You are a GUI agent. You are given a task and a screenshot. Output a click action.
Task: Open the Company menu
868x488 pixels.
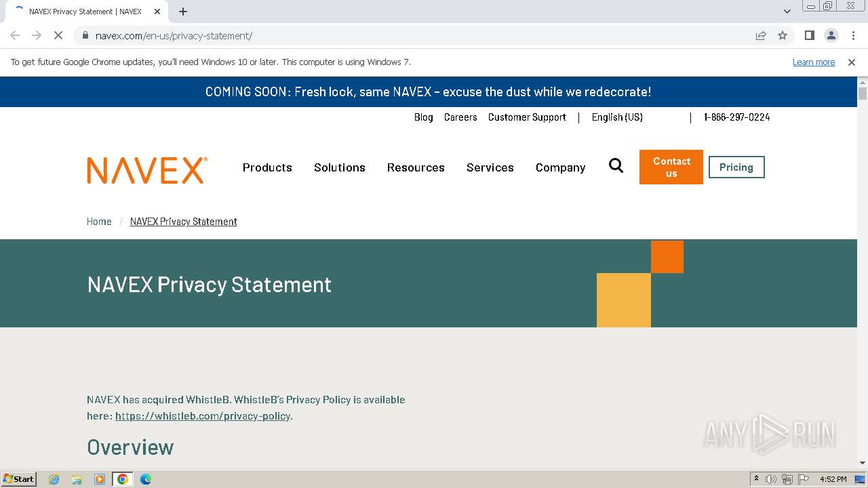[560, 167]
